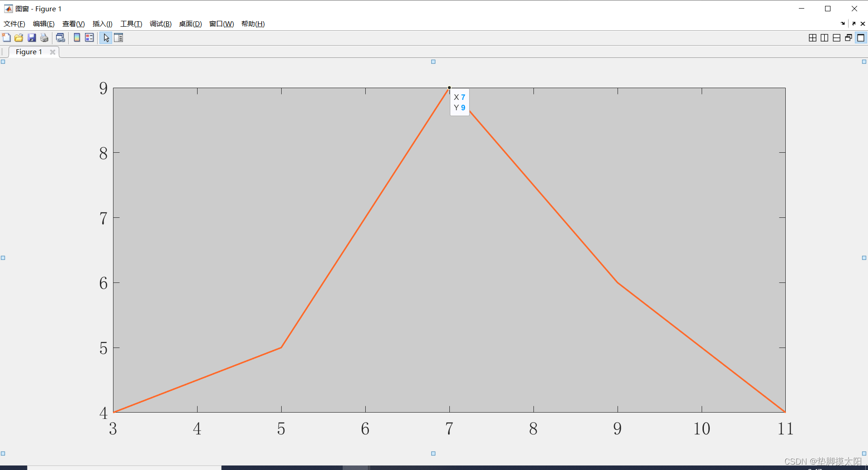
Task: Float the figures with the cascade icon
Action: (x=849, y=38)
